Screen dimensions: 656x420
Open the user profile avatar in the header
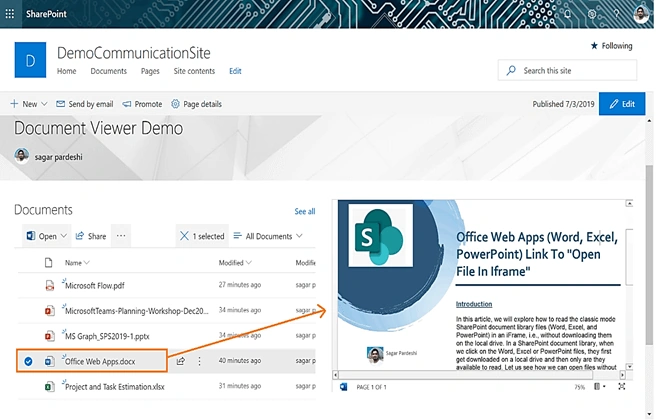641,14
